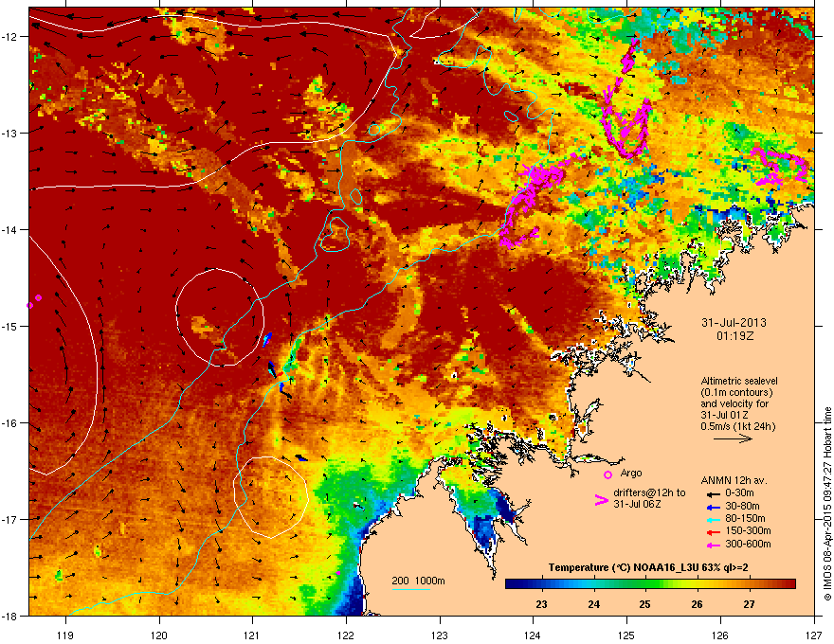Click the longitude axis label '121'
Image resolution: width=834 pixels, height=644 pixels.
click(252, 635)
